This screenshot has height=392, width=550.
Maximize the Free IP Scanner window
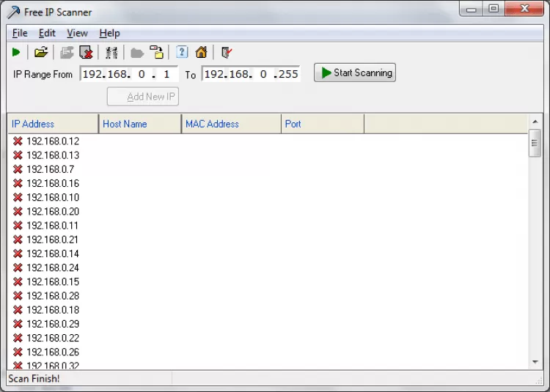click(x=494, y=9)
